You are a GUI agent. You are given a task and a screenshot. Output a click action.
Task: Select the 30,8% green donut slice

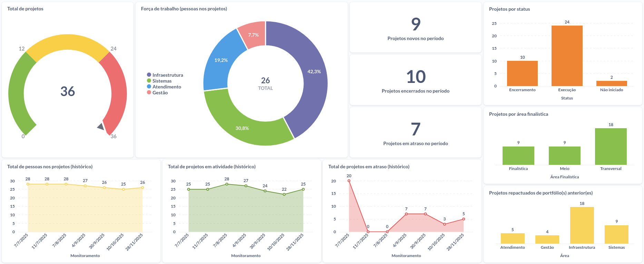tap(241, 124)
